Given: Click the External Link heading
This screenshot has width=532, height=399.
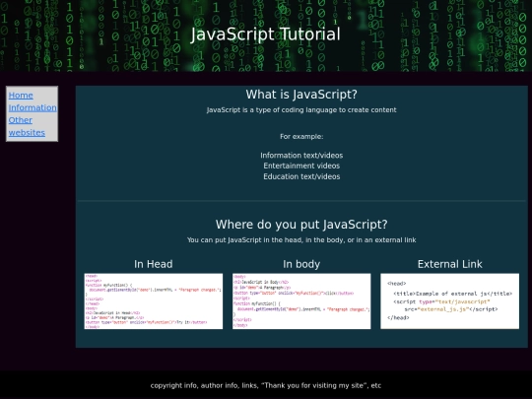Looking at the screenshot, I should (449, 264).
